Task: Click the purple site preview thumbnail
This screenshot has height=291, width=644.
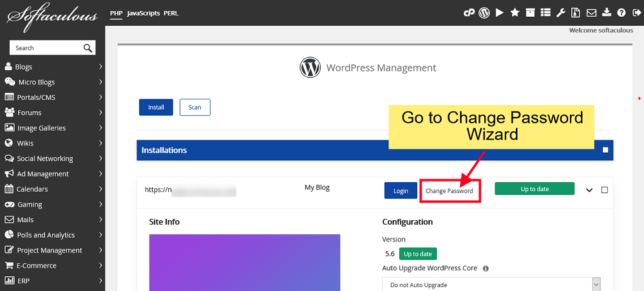Action: [245, 263]
